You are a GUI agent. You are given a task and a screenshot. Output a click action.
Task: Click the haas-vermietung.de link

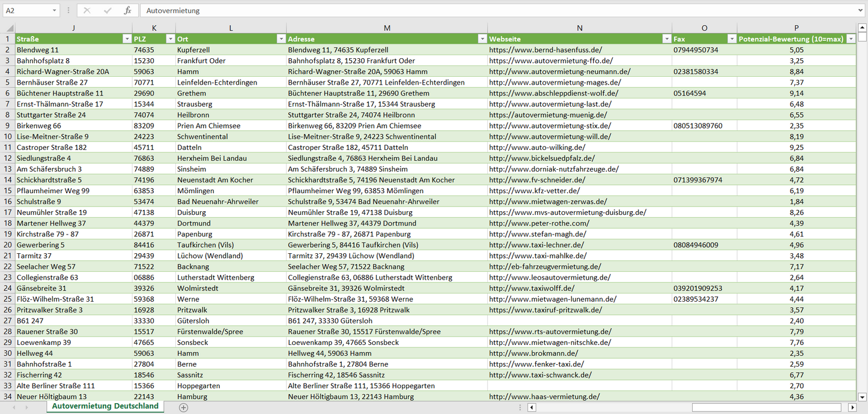(x=544, y=397)
